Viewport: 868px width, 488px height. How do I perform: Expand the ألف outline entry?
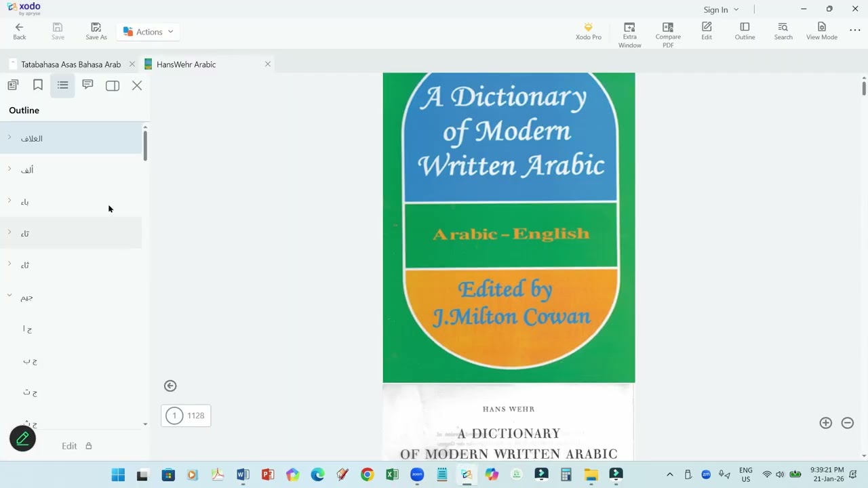click(x=9, y=169)
